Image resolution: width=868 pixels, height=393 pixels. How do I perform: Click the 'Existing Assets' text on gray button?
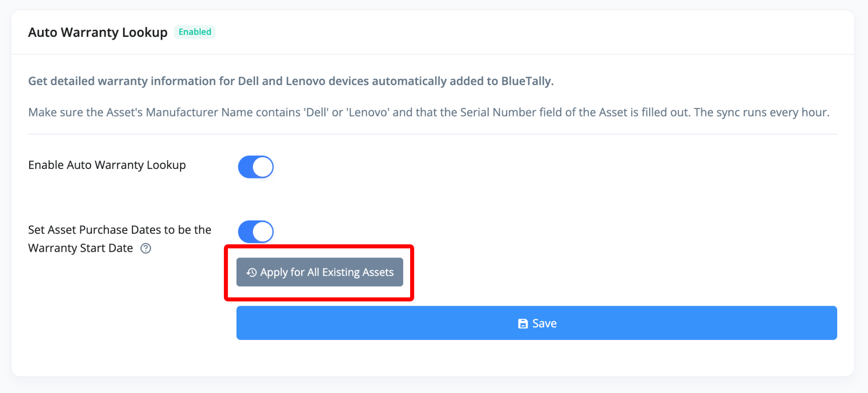tap(358, 272)
